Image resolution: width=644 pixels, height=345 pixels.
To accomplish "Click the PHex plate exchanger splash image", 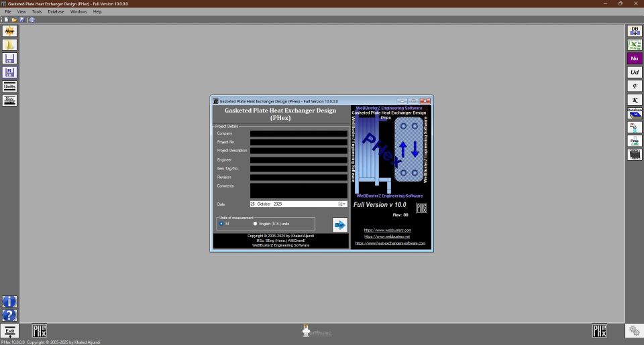I will pos(390,152).
